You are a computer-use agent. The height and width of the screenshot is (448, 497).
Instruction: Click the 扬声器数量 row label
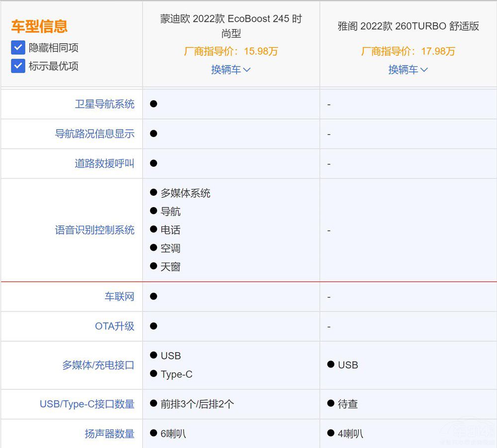tap(109, 434)
